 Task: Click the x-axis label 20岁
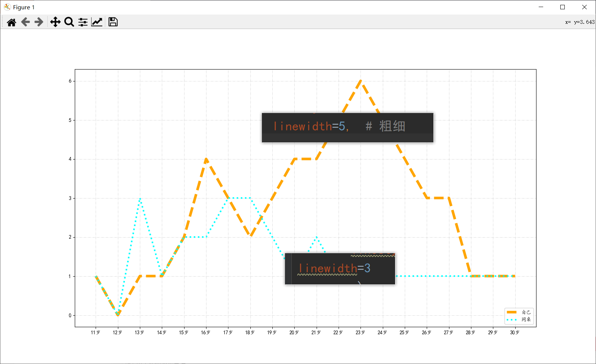tap(294, 332)
